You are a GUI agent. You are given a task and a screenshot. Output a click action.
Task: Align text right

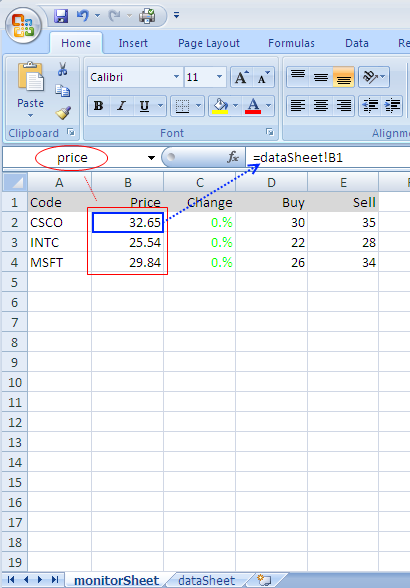tap(343, 106)
